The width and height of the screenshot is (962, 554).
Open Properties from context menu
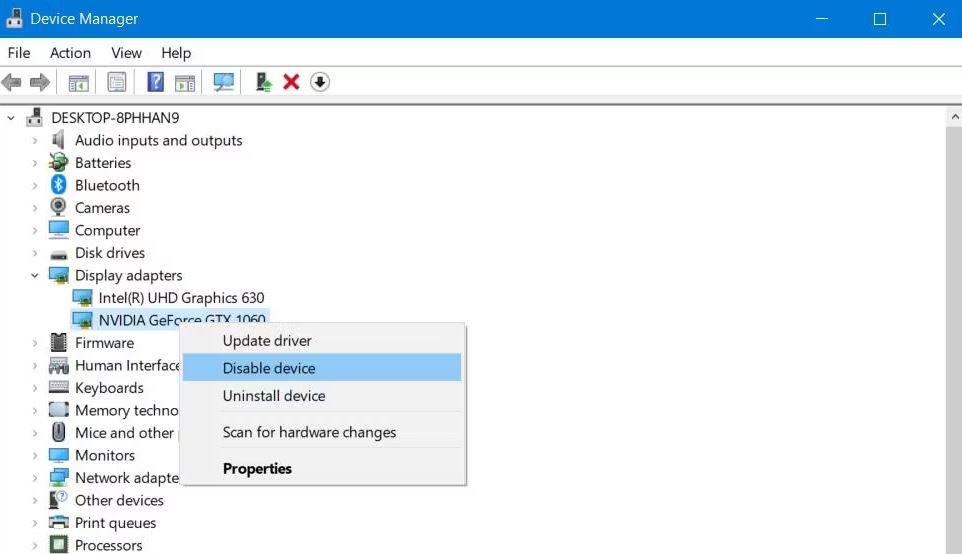(322, 468)
